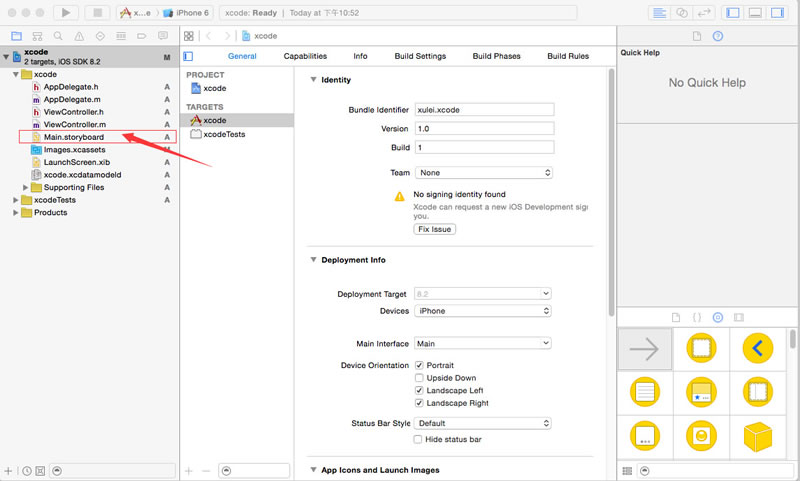800x481 pixels.
Task: Open the issue navigator warning icon
Action: tap(79, 36)
